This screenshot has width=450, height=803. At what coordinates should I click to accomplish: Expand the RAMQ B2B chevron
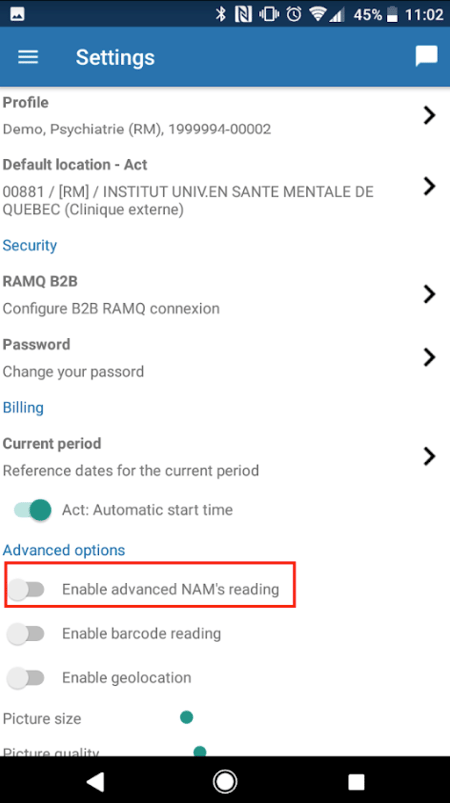point(429,294)
